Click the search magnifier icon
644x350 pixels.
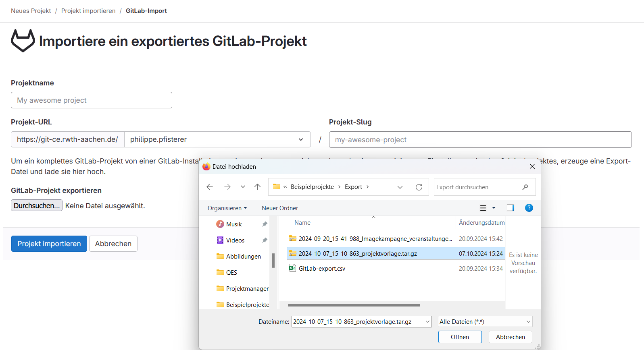pos(525,187)
